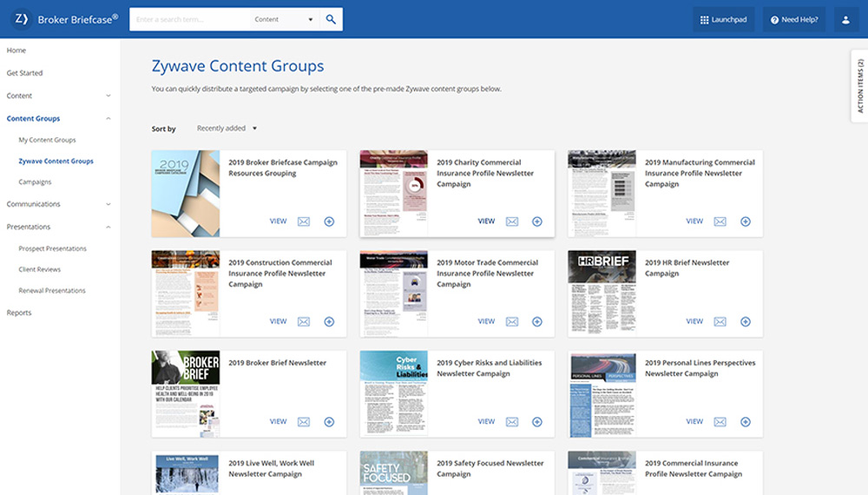868x495 pixels.
Task: Open Reports in the sidebar
Action: [x=19, y=313]
